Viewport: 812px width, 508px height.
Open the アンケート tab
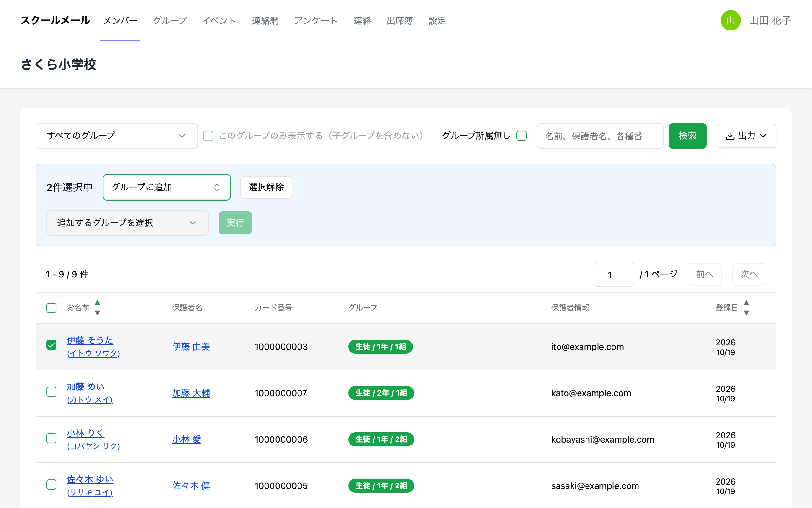[316, 21]
